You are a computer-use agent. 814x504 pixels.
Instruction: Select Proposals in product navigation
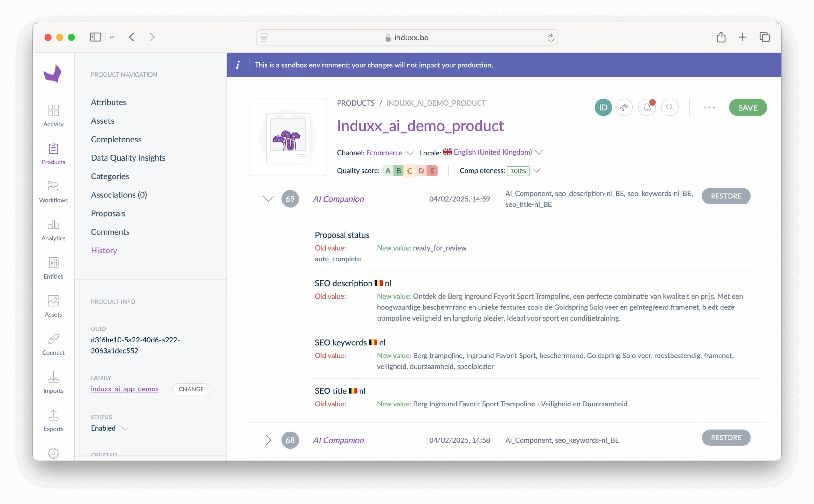tap(108, 213)
